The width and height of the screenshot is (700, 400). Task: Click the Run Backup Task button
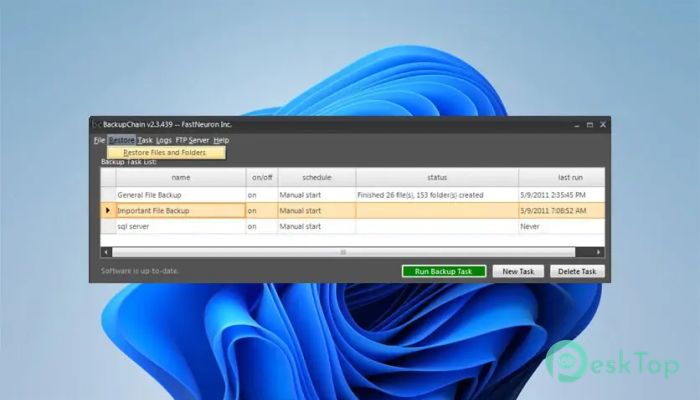click(444, 271)
